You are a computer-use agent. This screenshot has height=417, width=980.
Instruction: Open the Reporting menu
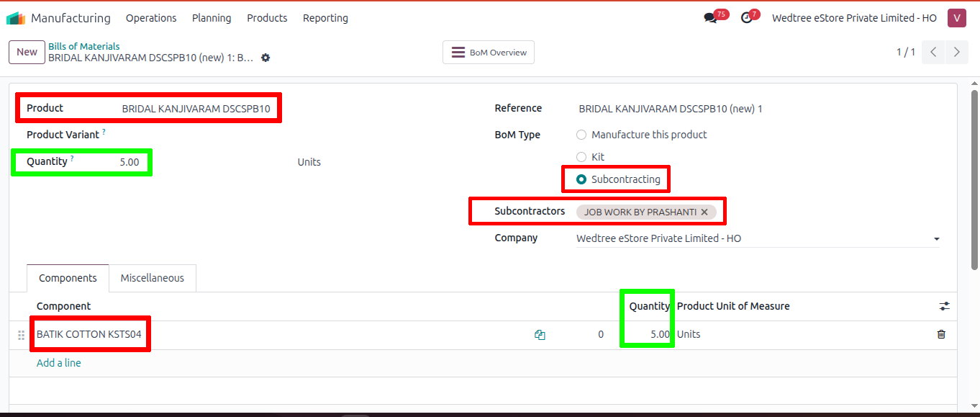point(325,18)
